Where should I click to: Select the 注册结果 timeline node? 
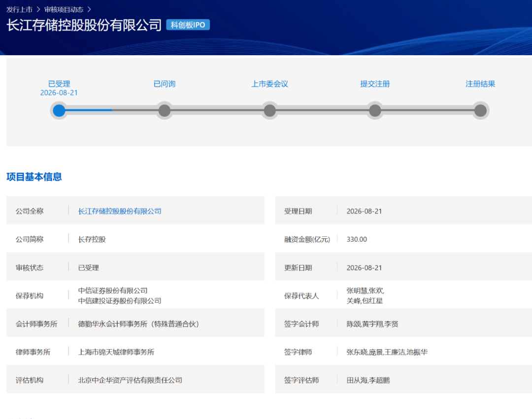480,110
